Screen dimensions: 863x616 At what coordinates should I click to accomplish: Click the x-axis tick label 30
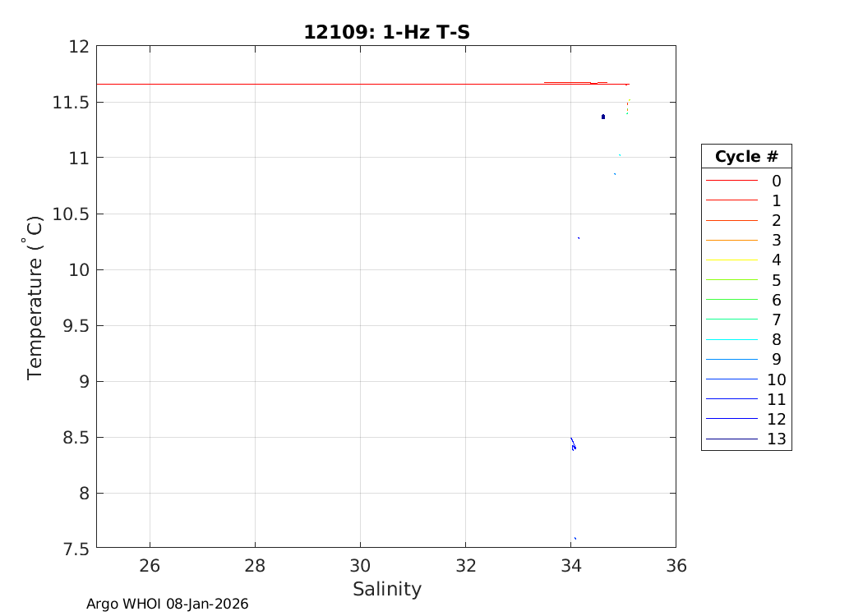360,566
